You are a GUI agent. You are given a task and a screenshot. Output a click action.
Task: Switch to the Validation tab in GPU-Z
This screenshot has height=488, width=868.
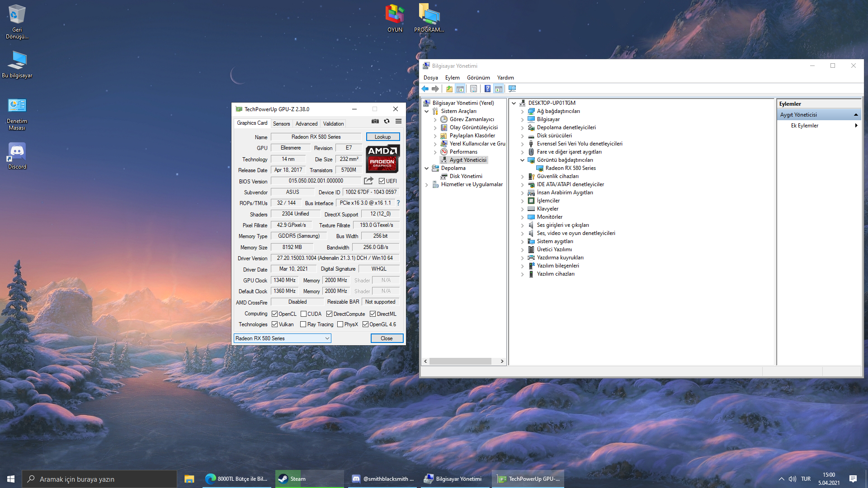pyautogui.click(x=333, y=124)
